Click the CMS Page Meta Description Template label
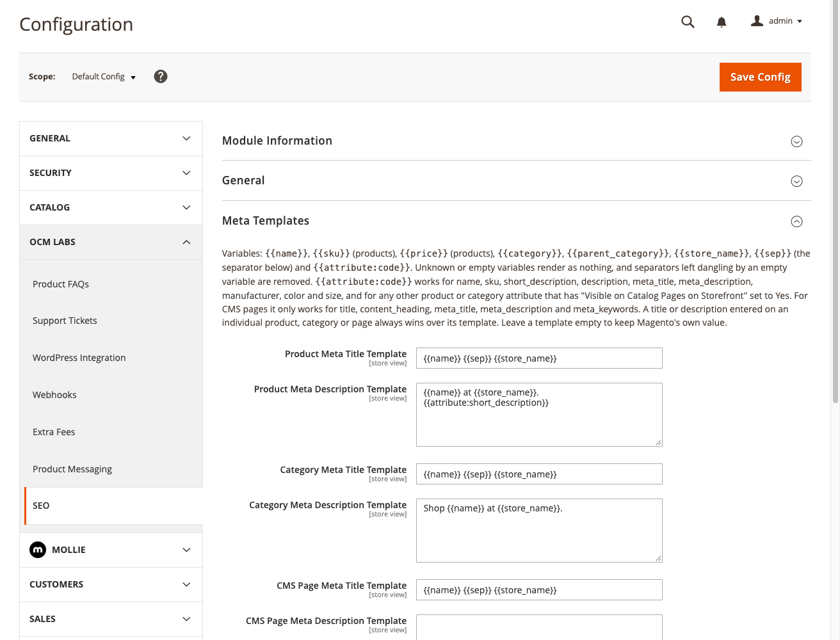 click(326, 621)
